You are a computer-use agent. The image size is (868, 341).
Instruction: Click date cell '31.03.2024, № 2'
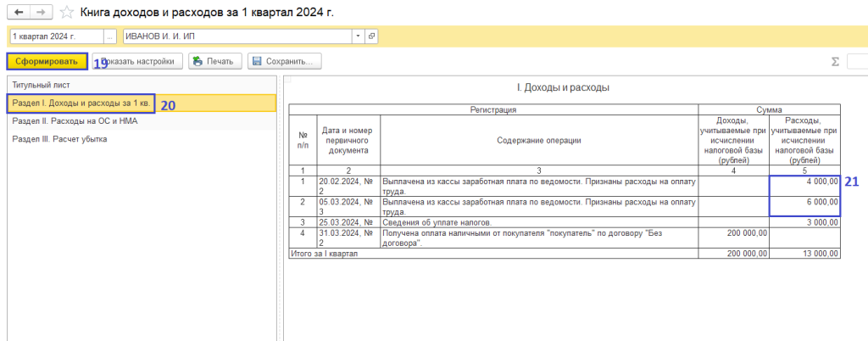point(348,238)
